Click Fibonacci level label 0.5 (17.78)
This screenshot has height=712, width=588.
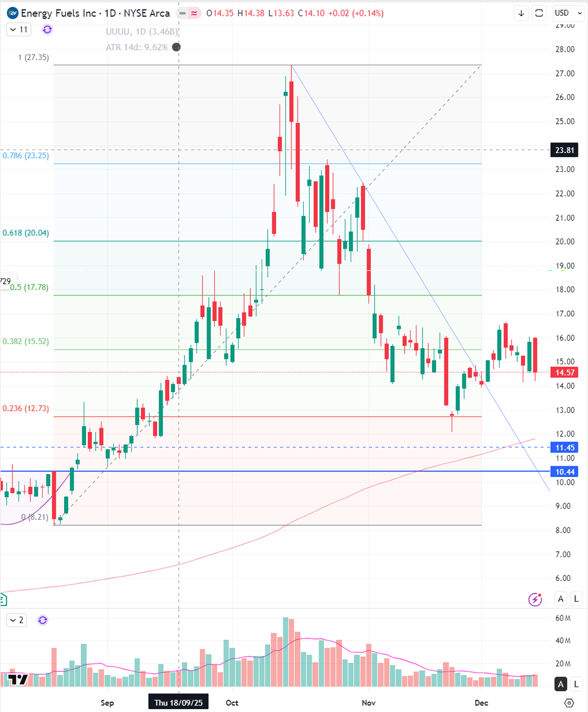(x=29, y=287)
